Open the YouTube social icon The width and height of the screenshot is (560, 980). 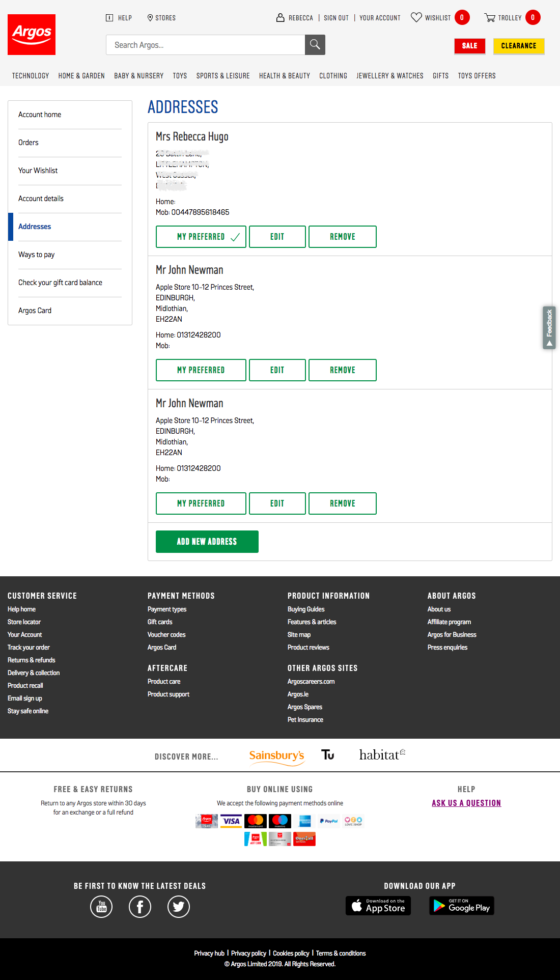(x=101, y=907)
